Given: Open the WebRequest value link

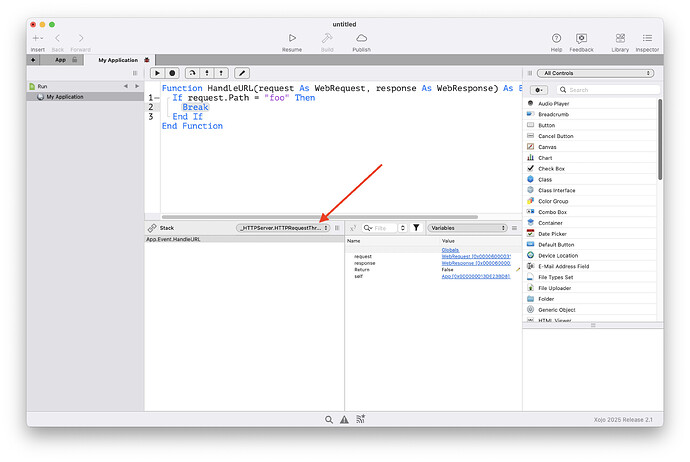Looking at the screenshot, I should point(476,257).
